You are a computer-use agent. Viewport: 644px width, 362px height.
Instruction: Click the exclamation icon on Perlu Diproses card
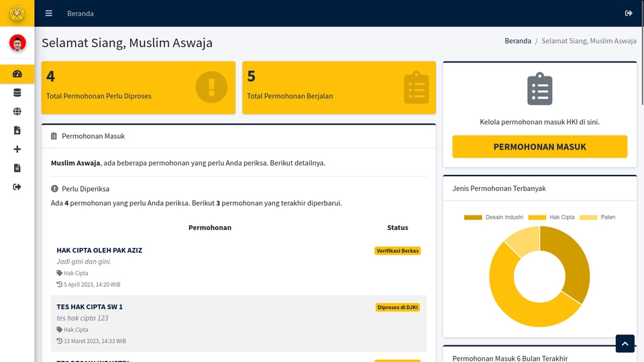(x=211, y=87)
